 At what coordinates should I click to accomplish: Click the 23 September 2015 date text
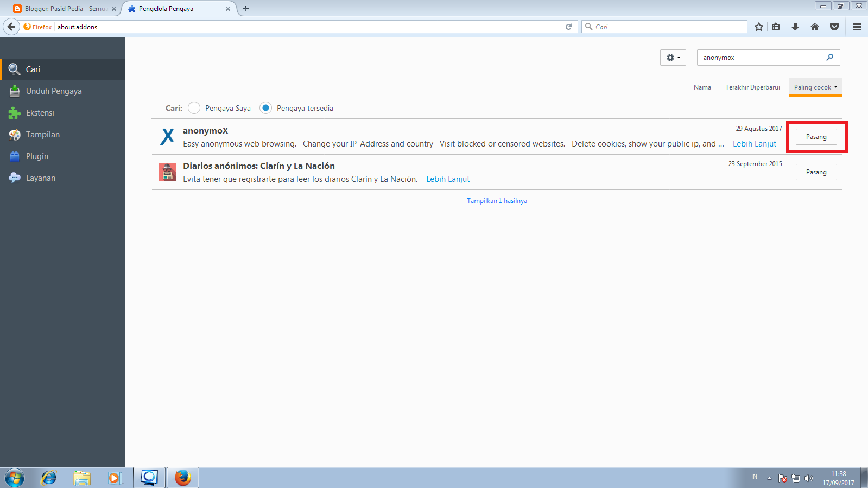(755, 164)
